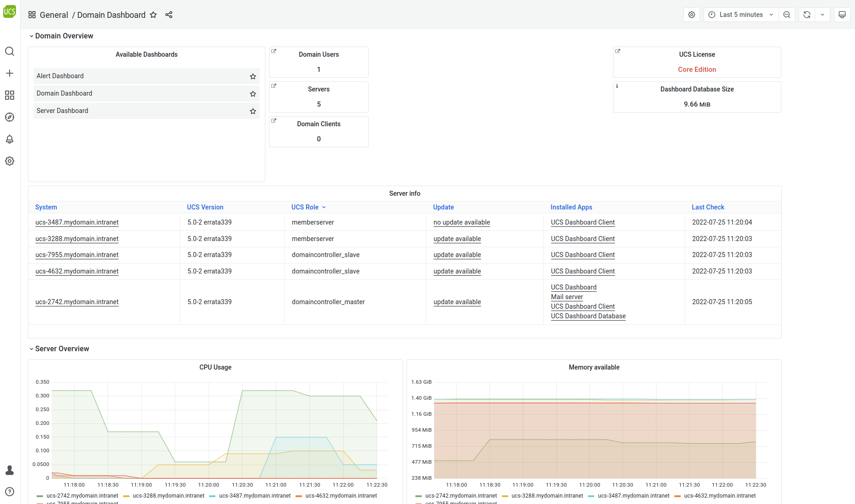Sort table by System column

[46, 207]
